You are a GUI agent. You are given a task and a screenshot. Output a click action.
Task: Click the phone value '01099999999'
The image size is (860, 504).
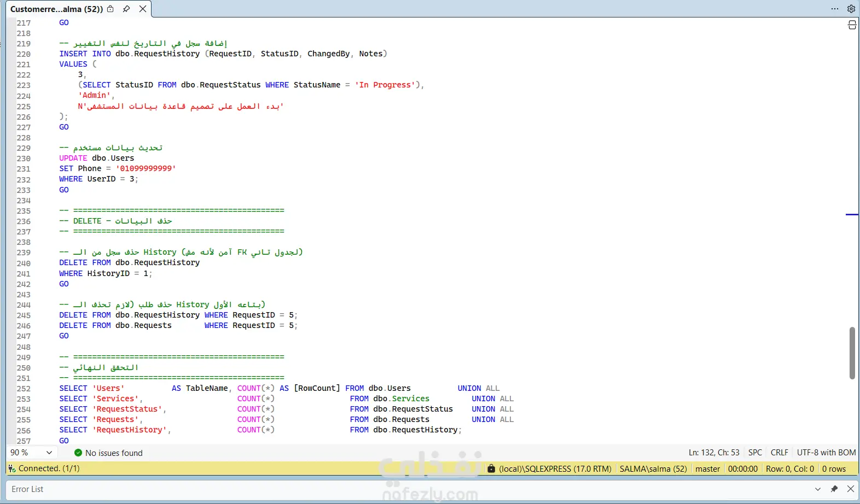[146, 168]
